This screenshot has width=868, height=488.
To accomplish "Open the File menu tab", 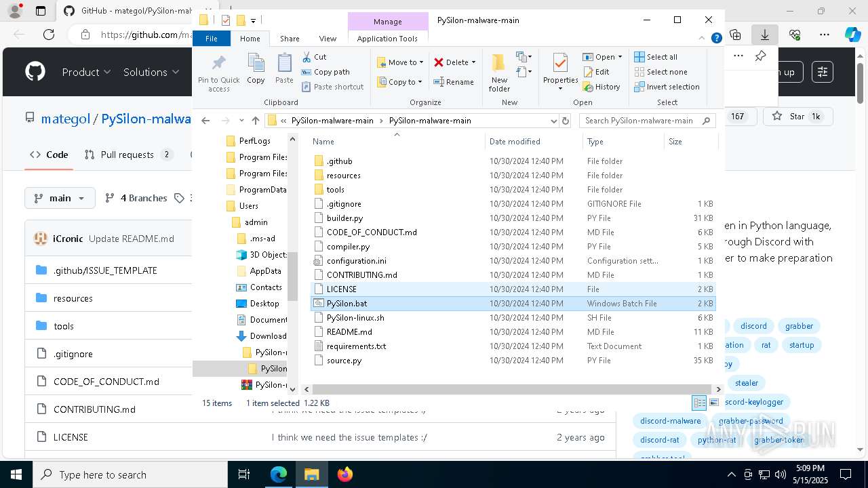I will [212, 39].
